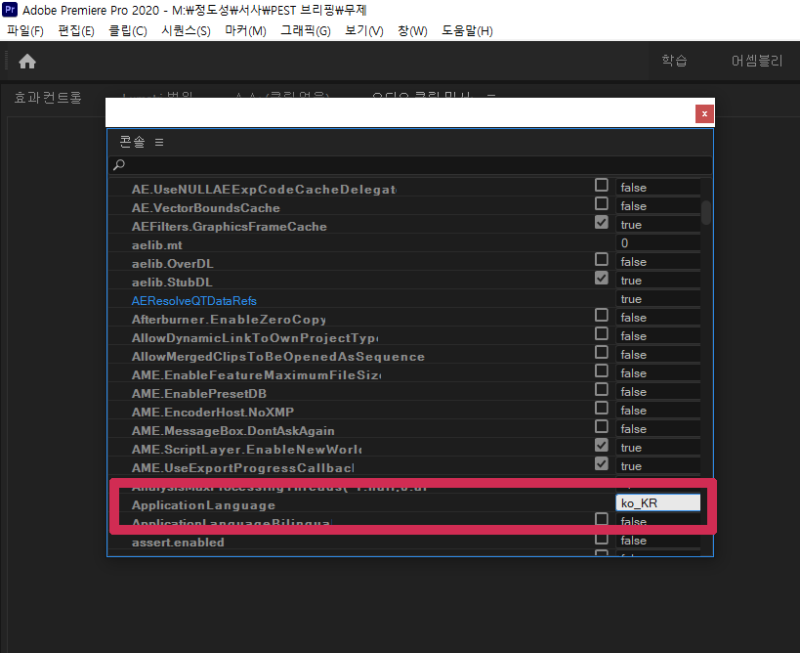Select the 효과 컨트롤 panel tab
The height and width of the screenshot is (653, 800).
[x=47, y=97]
